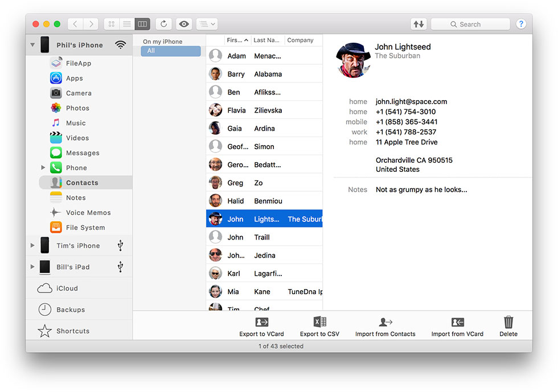Open the transfers arrows icon in toolbar
This screenshot has height=392, width=558.
(419, 24)
